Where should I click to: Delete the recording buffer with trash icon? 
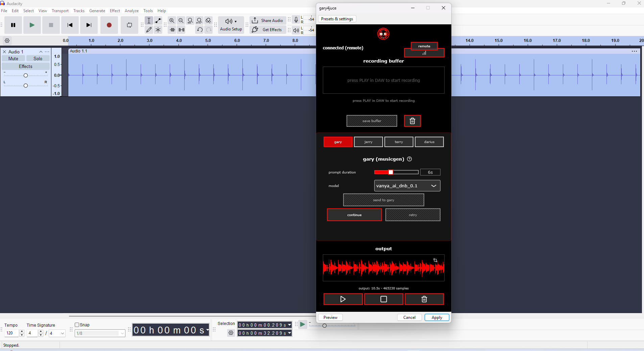click(412, 121)
